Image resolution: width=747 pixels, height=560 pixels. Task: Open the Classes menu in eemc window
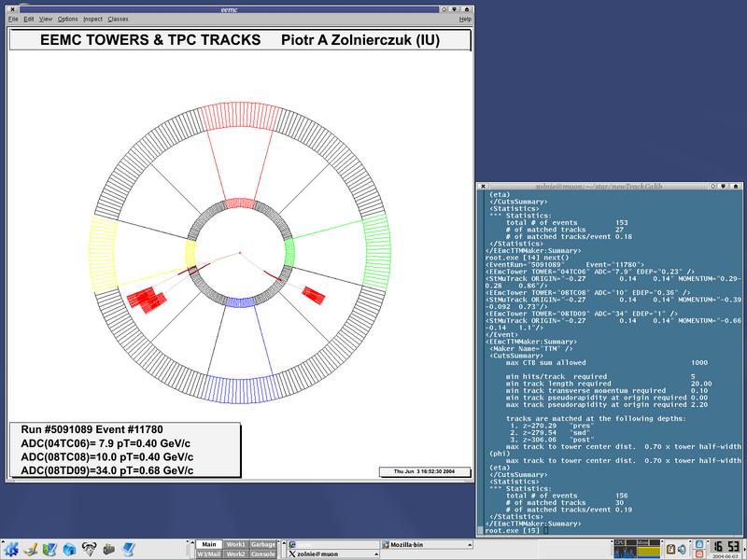click(118, 19)
